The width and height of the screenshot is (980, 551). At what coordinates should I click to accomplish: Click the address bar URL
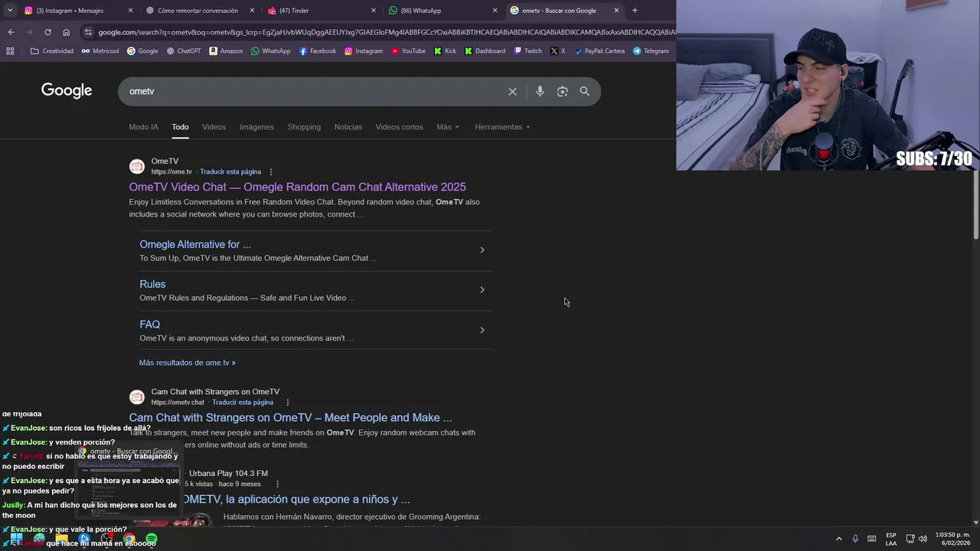tap(386, 32)
